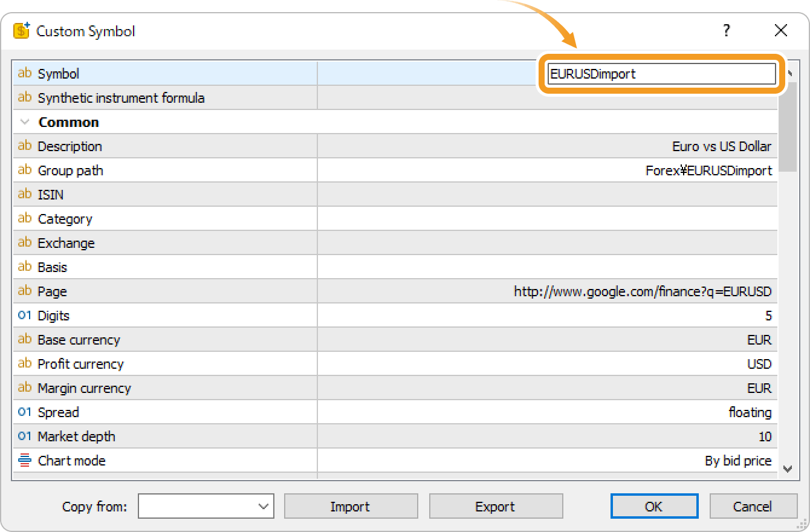Click the Margin currency value EUR

coord(759,388)
